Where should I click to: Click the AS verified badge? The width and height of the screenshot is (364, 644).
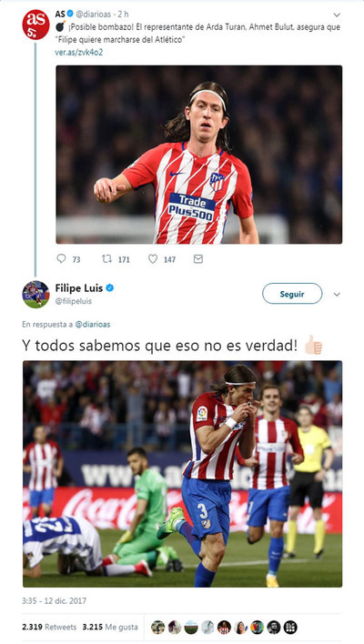coord(70,14)
